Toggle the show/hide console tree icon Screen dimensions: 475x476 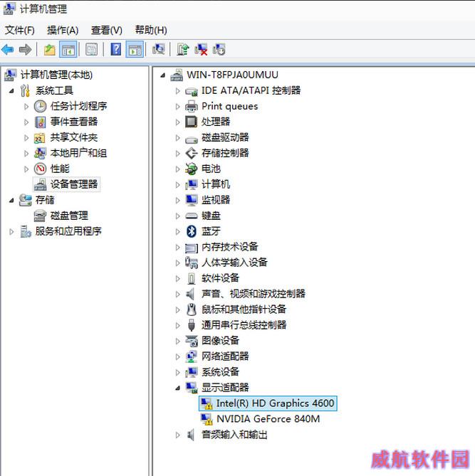coord(68,49)
